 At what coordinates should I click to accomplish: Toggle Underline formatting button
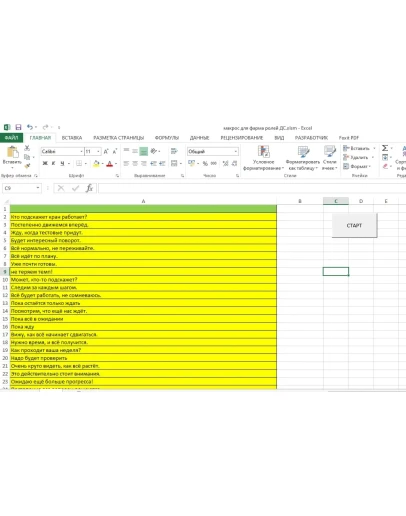pyautogui.click(x=62, y=163)
